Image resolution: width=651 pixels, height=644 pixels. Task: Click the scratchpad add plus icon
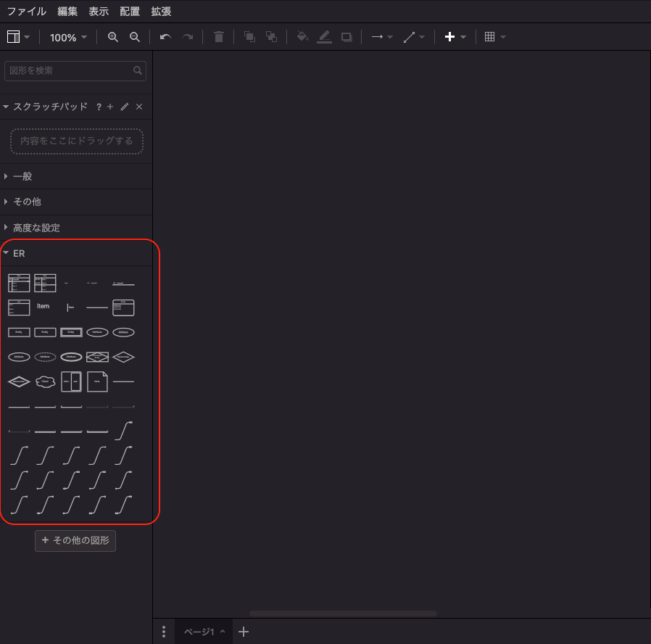pos(110,107)
